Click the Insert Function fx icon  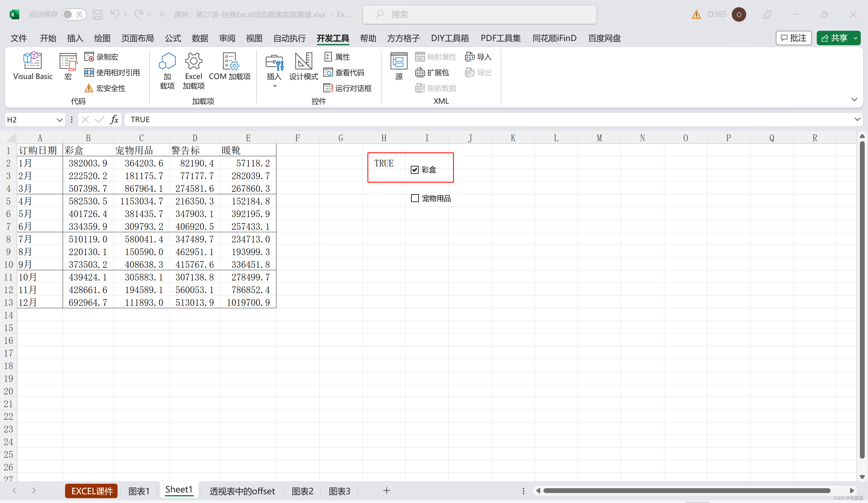click(114, 119)
